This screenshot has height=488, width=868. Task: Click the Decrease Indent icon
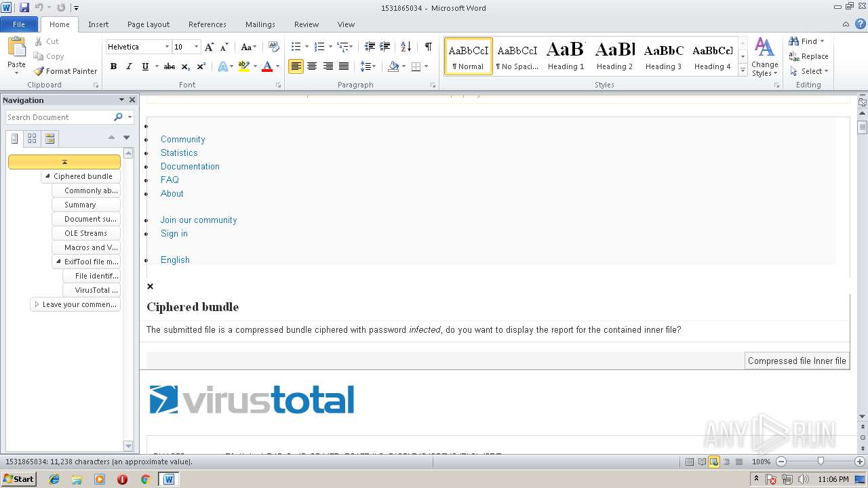click(x=370, y=47)
